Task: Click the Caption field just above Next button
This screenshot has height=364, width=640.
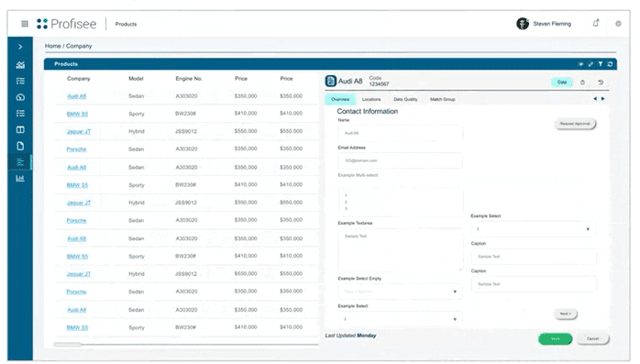Action: (x=533, y=284)
